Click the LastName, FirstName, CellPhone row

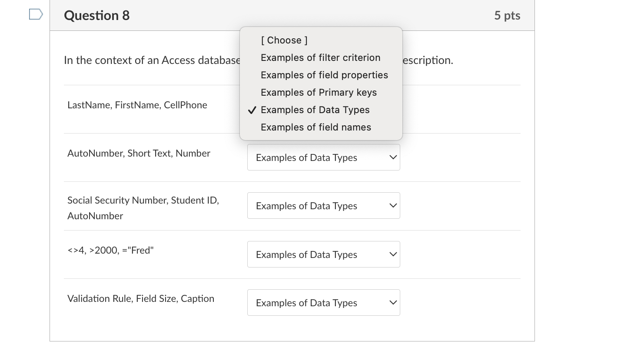(x=137, y=105)
